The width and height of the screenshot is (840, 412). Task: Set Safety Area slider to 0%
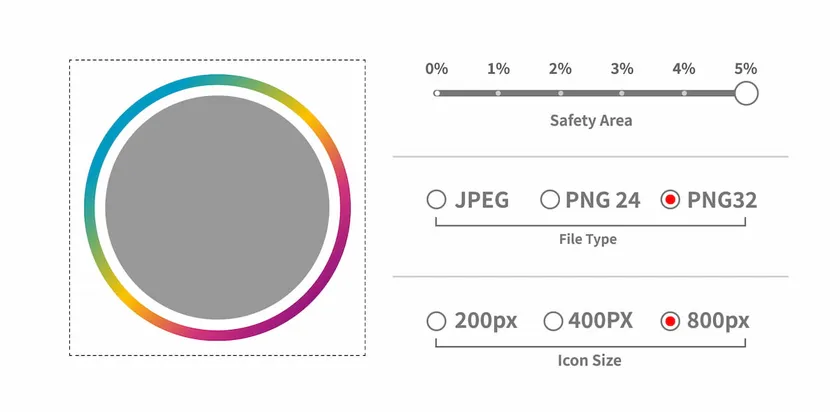tap(437, 93)
